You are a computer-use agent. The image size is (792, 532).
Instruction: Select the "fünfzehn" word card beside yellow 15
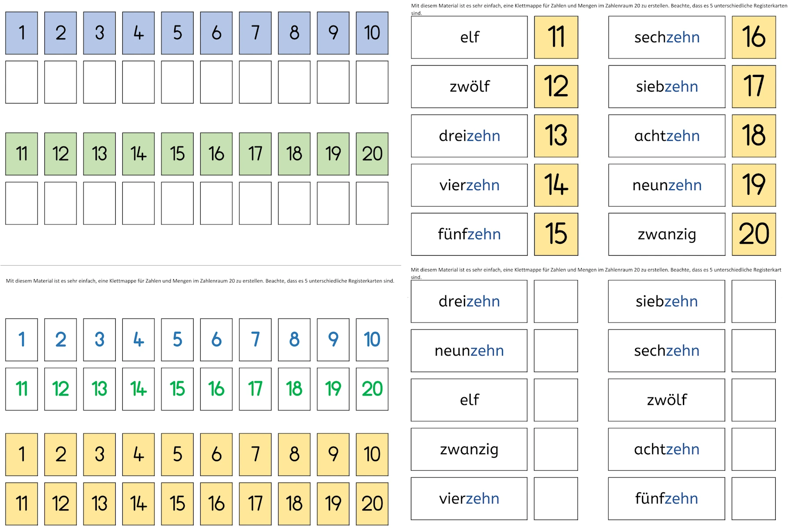469,234
